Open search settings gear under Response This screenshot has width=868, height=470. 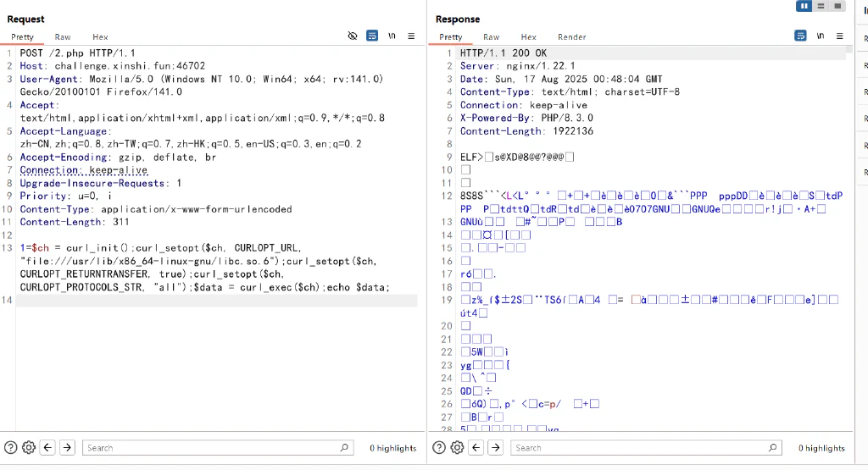coord(457,447)
